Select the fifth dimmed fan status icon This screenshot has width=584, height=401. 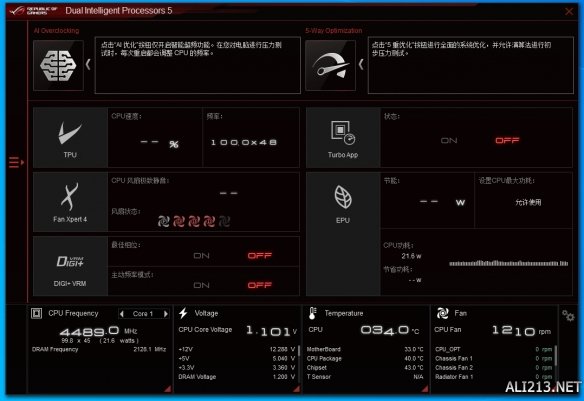click(x=224, y=221)
